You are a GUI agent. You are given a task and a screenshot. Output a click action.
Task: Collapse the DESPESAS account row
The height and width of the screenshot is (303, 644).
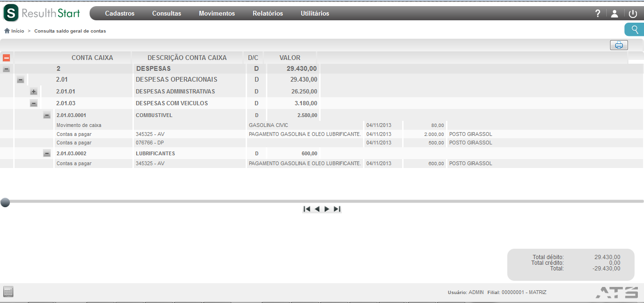point(6,69)
